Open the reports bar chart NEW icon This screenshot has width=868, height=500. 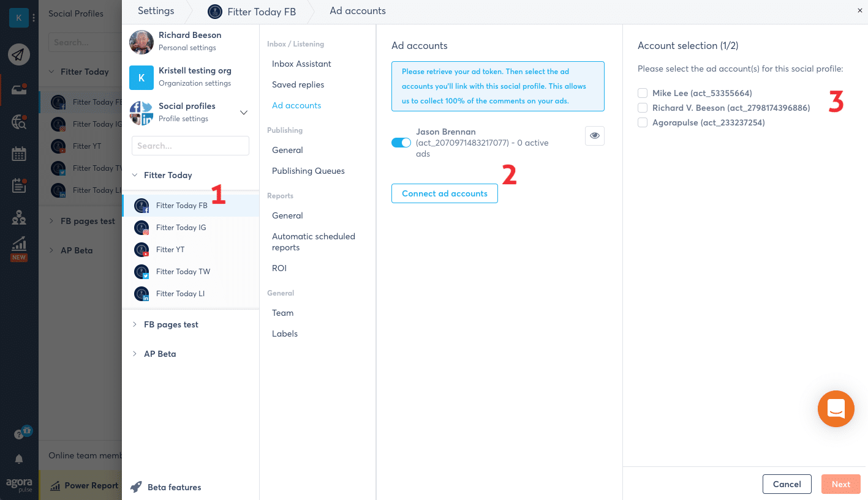click(x=19, y=248)
